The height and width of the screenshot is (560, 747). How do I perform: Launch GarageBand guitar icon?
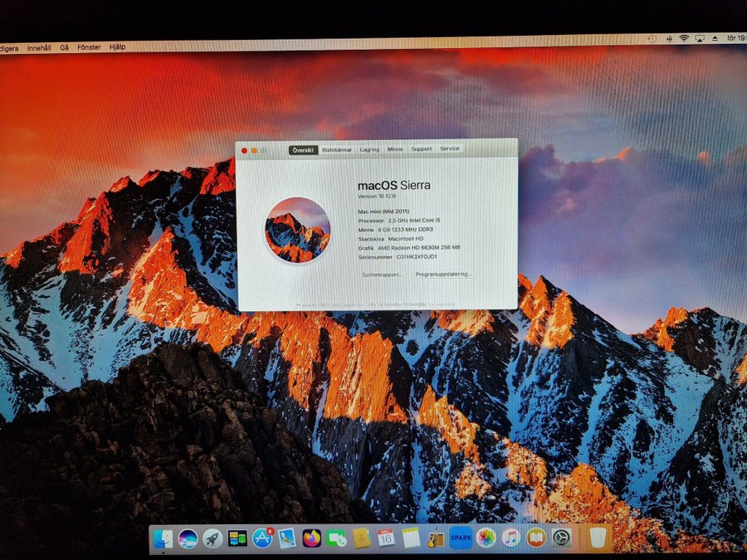coord(436,538)
